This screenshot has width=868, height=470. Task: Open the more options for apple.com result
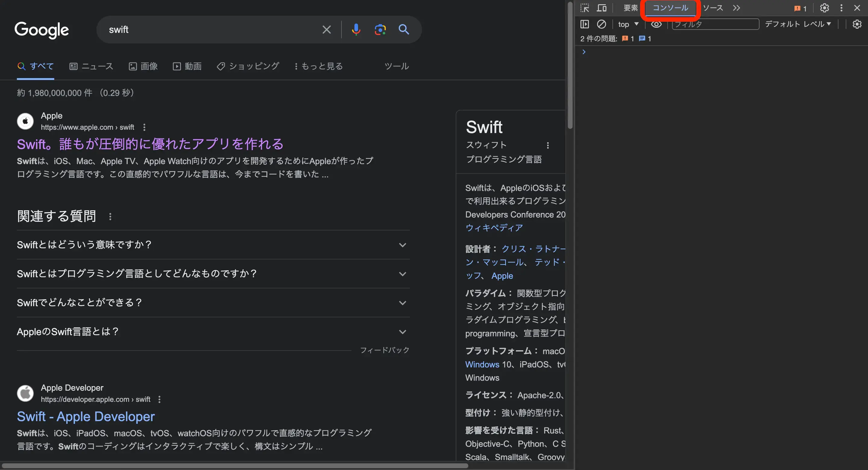click(x=144, y=127)
